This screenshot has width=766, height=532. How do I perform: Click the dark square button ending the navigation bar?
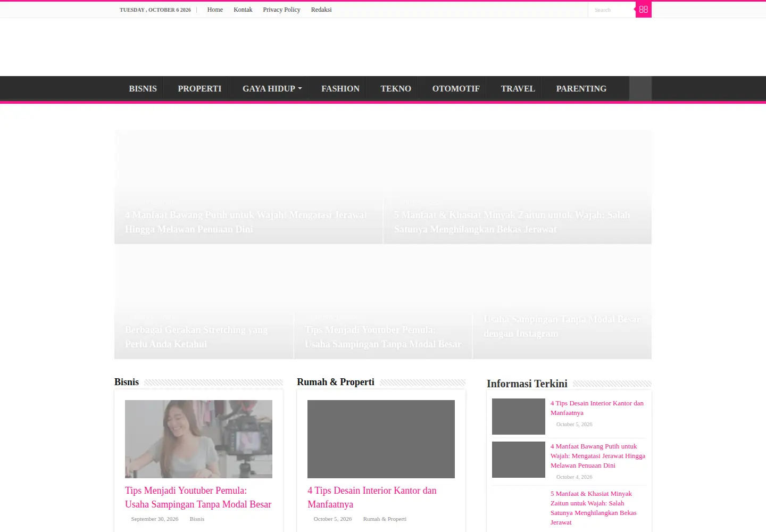pyautogui.click(x=640, y=88)
